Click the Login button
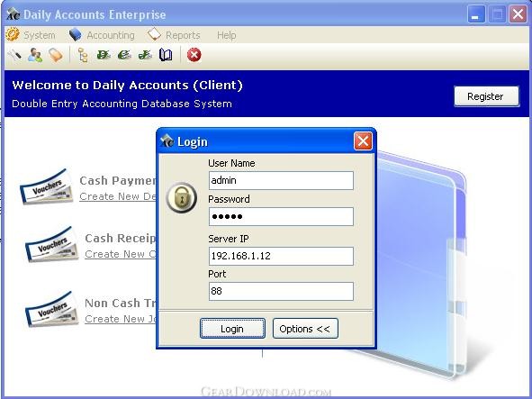 pos(232,329)
